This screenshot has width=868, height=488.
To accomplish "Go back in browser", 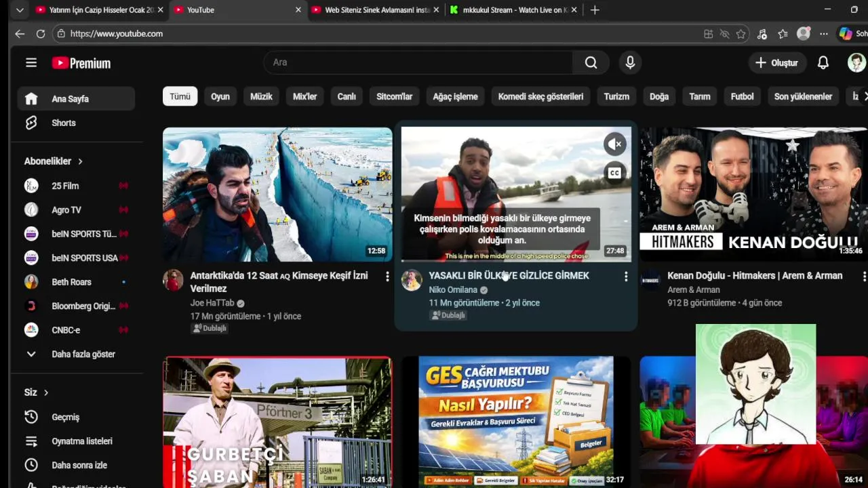I will tap(20, 34).
